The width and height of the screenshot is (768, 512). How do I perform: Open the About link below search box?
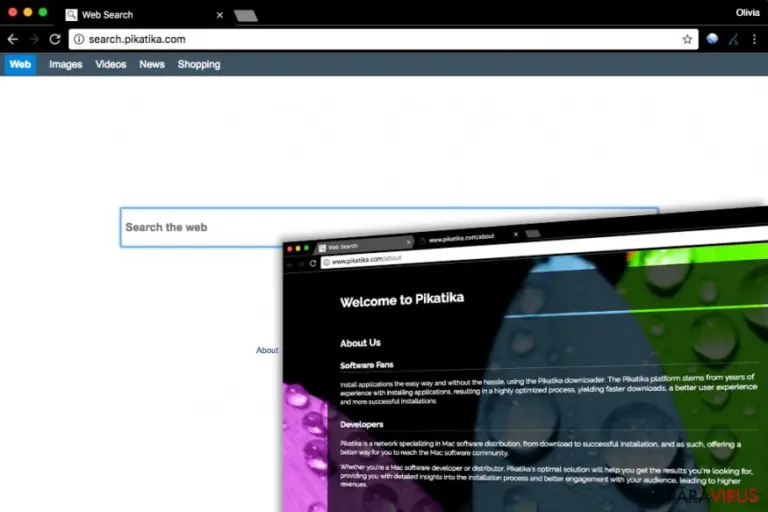(x=267, y=350)
